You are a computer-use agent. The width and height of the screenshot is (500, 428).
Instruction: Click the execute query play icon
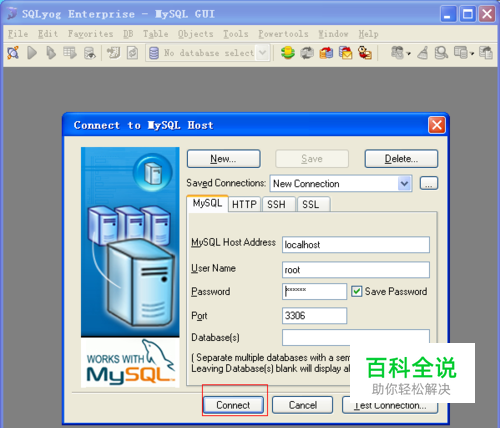click(x=32, y=53)
